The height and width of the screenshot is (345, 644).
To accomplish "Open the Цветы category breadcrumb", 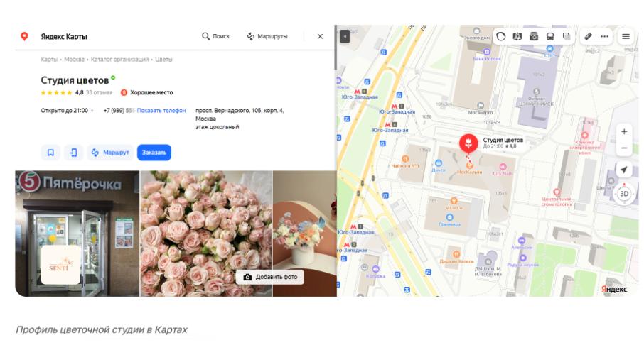I will pos(163,60).
